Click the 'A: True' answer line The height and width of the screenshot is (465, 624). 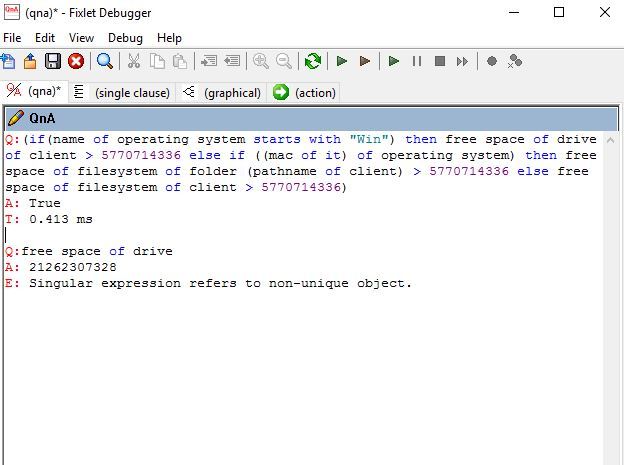click(x=33, y=203)
